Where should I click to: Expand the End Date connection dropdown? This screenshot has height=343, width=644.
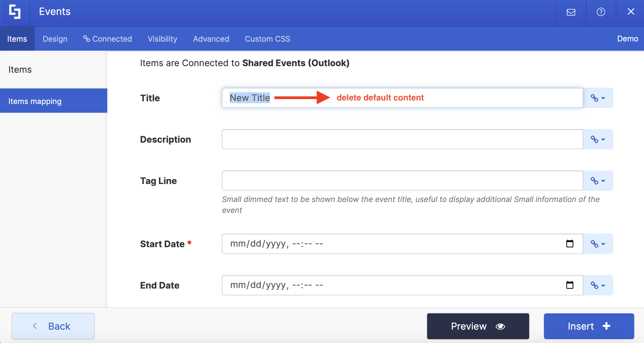pos(598,285)
